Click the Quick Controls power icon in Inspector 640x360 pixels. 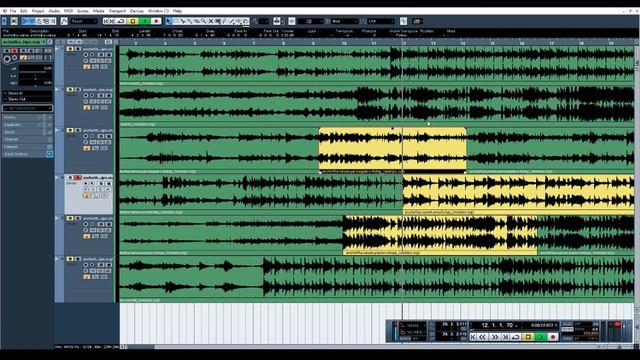49,154
